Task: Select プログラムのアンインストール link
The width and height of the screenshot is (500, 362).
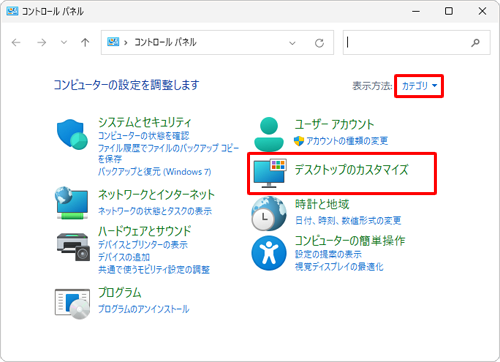Action: [144, 309]
